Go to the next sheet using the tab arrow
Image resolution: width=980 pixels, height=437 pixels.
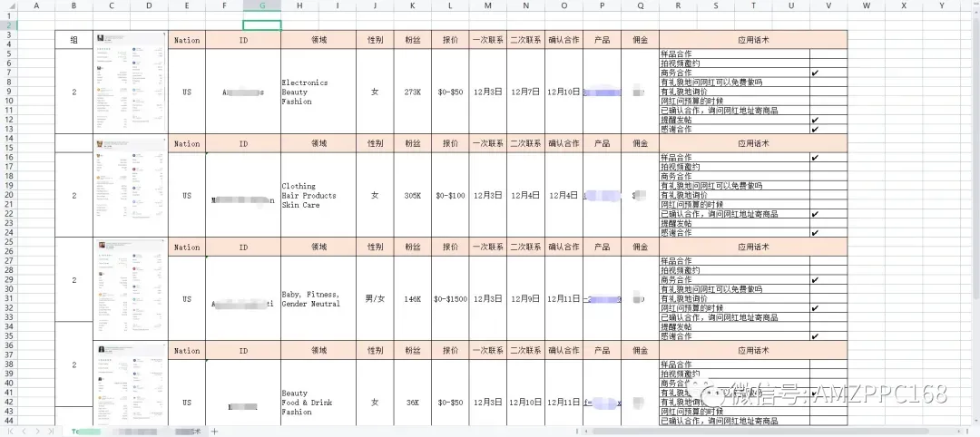click(x=37, y=432)
